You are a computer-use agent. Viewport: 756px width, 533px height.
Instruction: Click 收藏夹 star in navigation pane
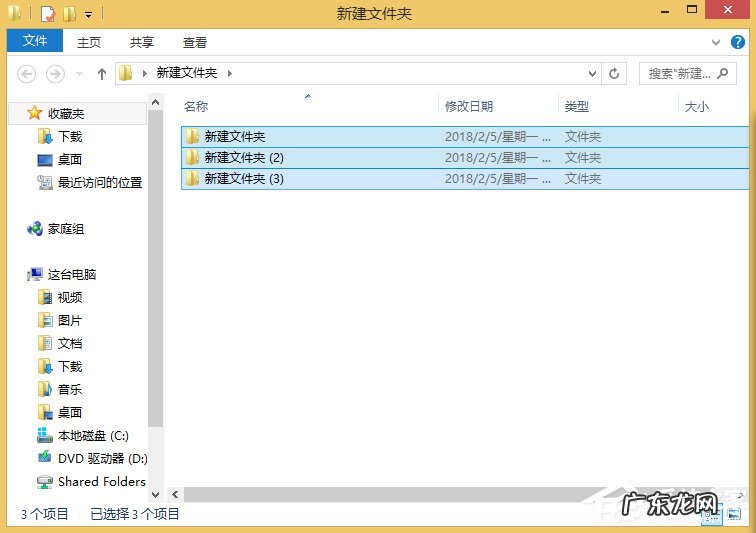34,113
